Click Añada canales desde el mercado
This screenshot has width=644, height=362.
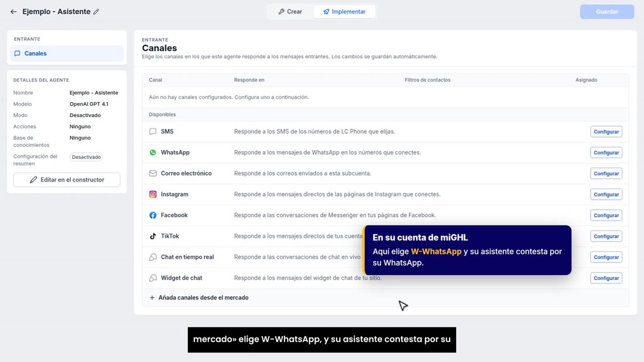pos(199,298)
